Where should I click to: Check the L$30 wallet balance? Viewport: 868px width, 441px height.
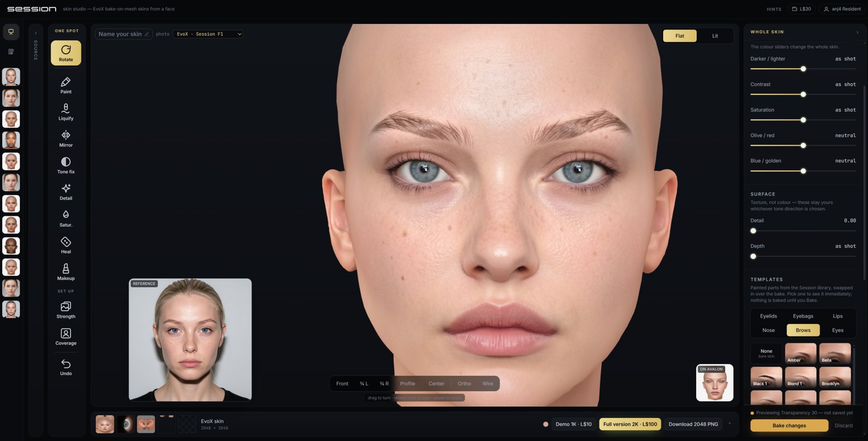pyautogui.click(x=801, y=9)
